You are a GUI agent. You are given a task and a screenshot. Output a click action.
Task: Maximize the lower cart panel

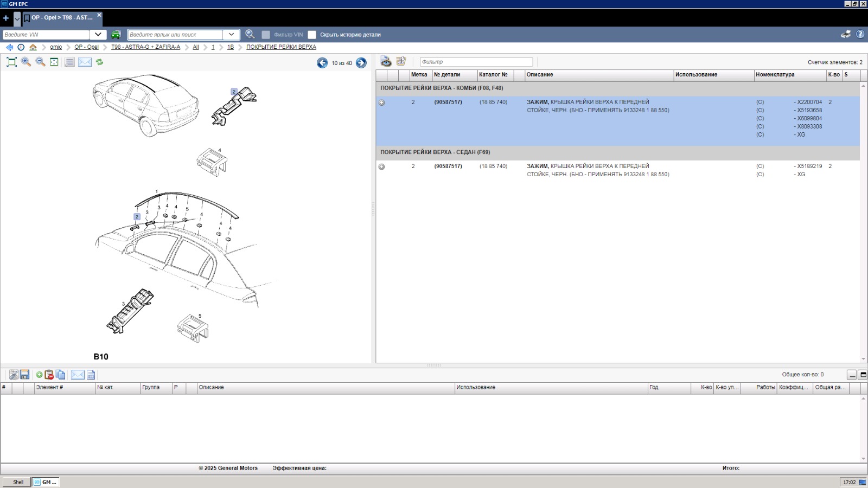pos(863,375)
